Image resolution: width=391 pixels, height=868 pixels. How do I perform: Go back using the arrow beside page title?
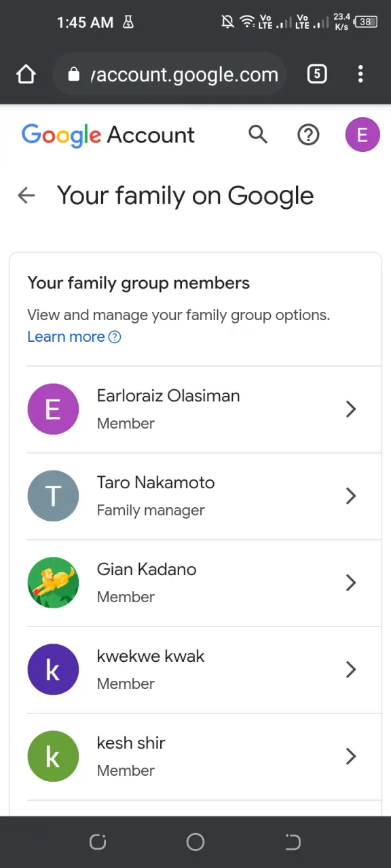pos(26,196)
